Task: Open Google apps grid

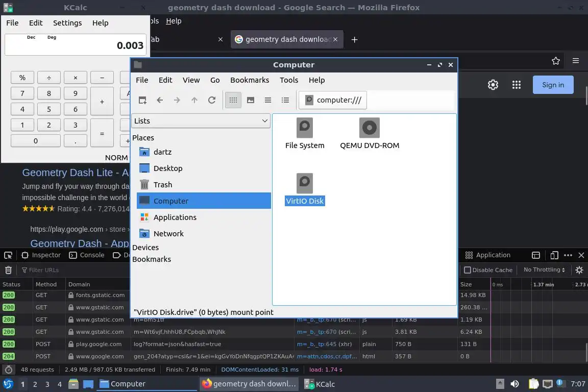Action: click(x=517, y=85)
